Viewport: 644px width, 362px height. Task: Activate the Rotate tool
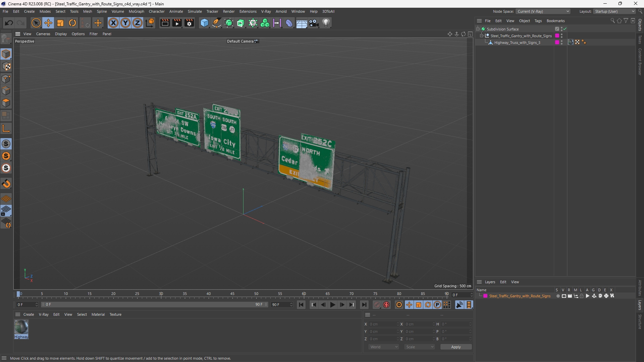click(72, 23)
